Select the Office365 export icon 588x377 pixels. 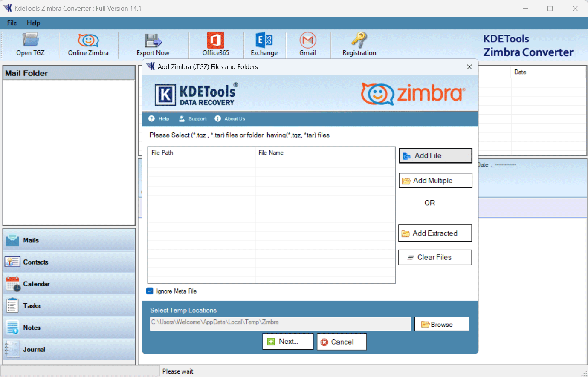click(215, 44)
